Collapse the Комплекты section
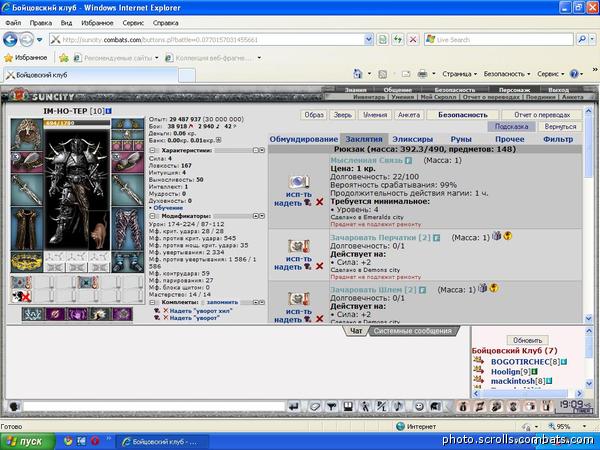The image size is (600, 450). point(152,302)
